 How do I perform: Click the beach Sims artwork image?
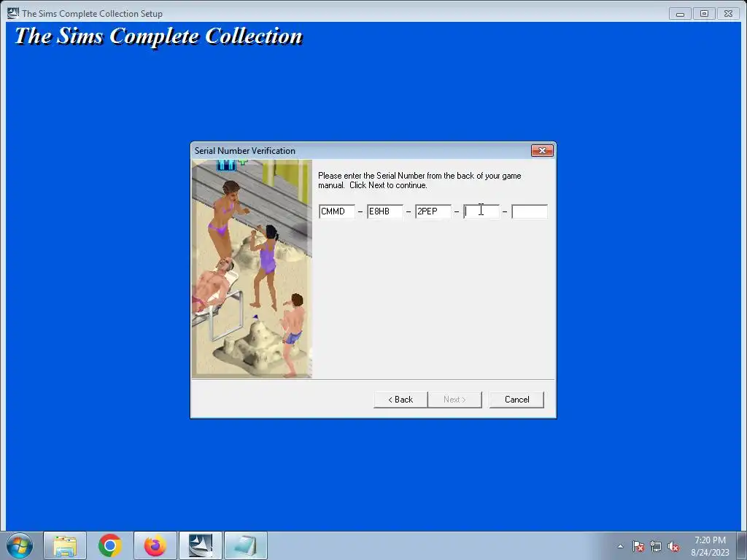252,269
